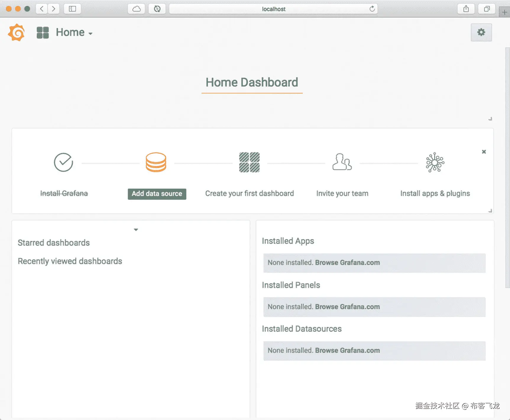
Task: Toggle the Safari sidebar
Action: (x=72, y=9)
